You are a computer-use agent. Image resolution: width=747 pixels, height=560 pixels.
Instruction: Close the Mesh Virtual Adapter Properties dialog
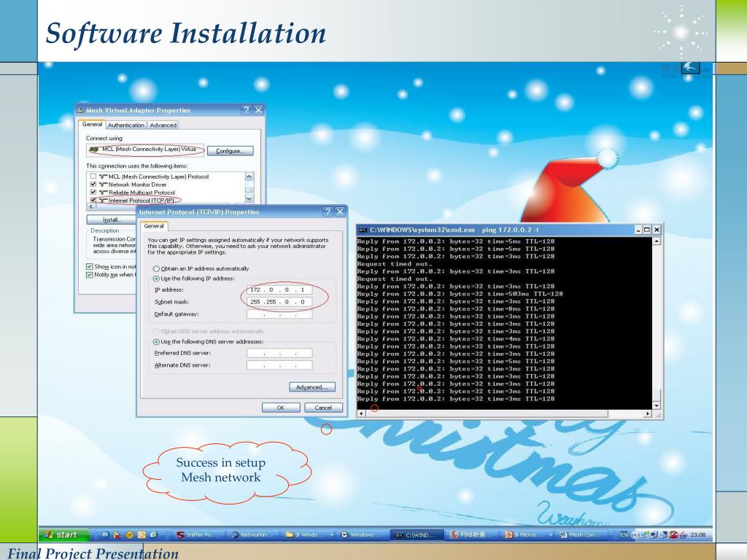(258, 110)
